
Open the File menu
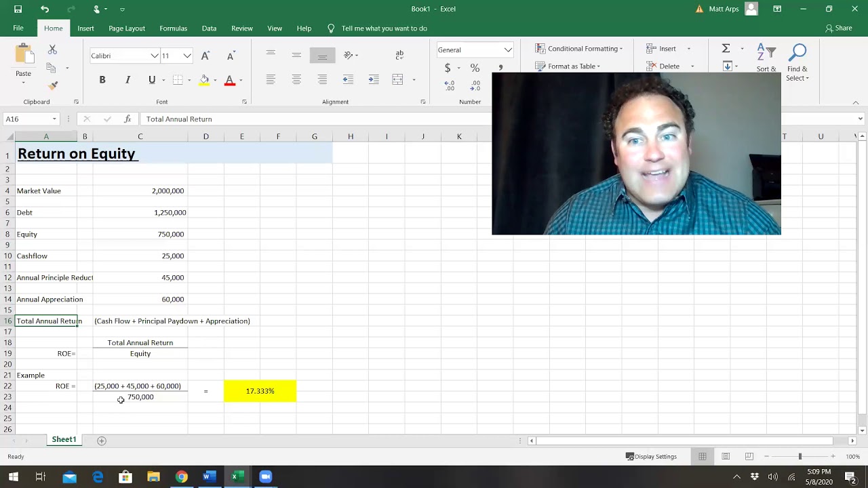point(18,28)
